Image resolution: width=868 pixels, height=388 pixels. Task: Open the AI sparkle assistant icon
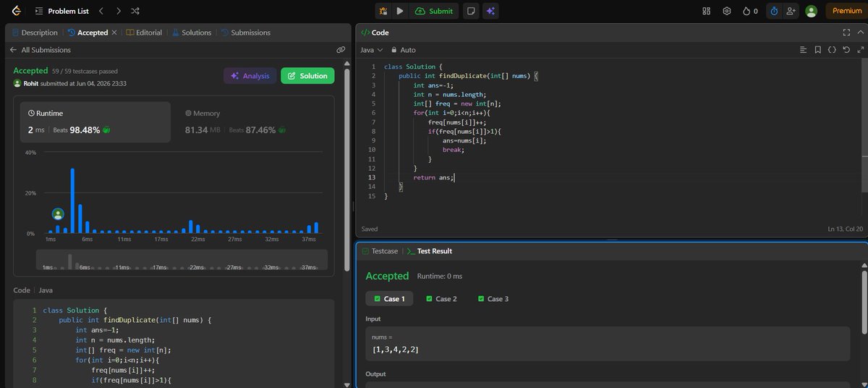click(x=491, y=11)
